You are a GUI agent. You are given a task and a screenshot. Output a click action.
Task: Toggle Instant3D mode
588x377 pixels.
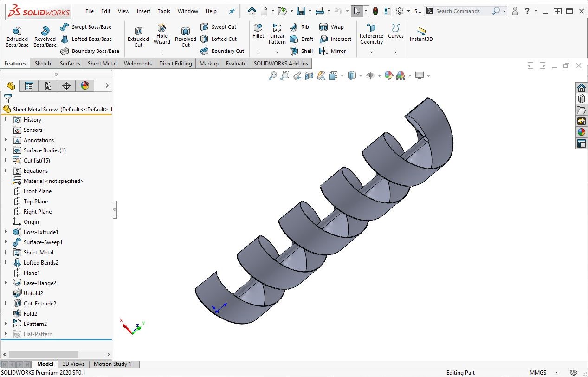click(421, 34)
